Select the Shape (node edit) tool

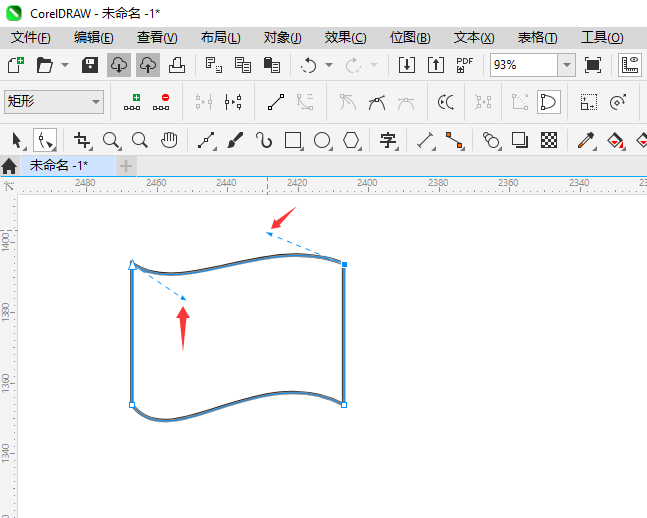[x=45, y=140]
